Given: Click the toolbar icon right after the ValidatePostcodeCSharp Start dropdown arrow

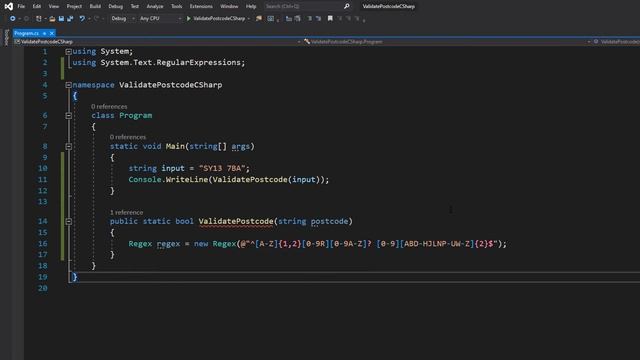Looking at the screenshot, I should click(259, 18).
